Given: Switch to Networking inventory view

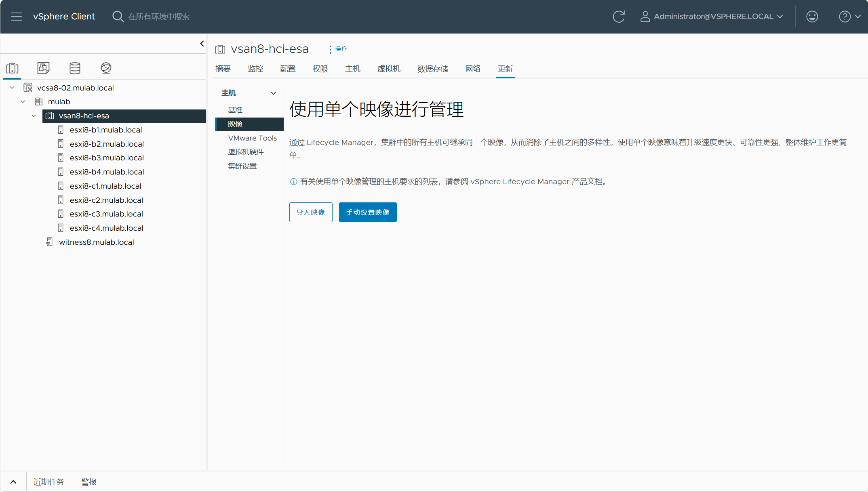Looking at the screenshot, I should tap(106, 68).
